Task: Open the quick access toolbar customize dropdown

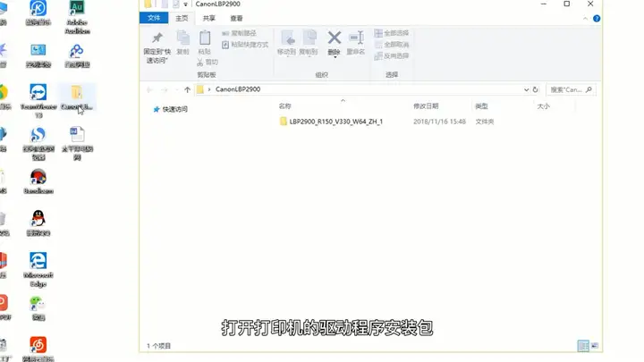Action: click(185, 4)
